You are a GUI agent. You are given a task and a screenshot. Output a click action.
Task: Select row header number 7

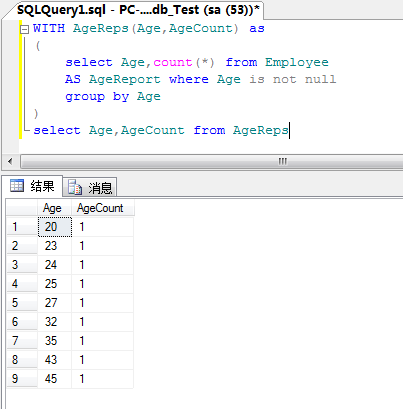pyautogui.click(x=22, y=341)
